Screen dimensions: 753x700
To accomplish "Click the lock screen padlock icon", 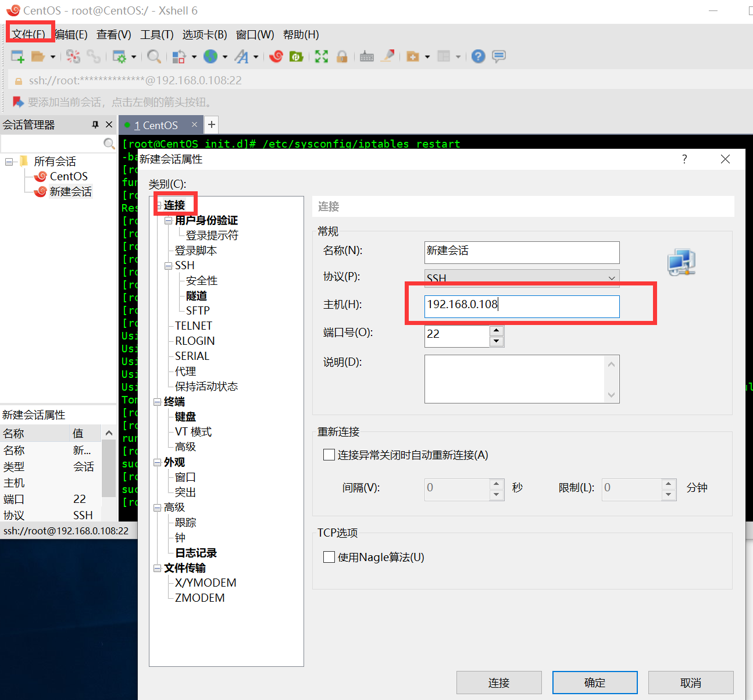I will (342, 56).
